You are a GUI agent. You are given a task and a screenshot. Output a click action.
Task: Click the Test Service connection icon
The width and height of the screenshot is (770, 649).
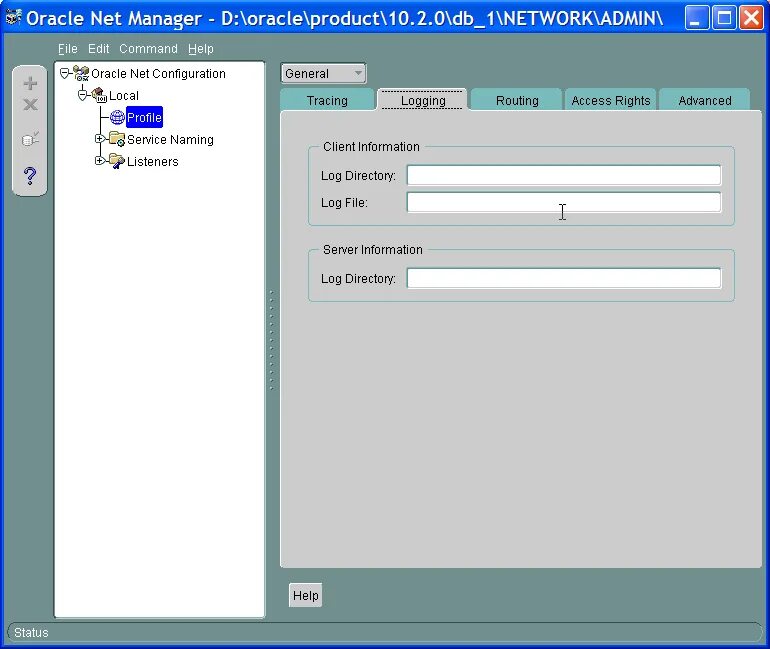pos(30,139)
